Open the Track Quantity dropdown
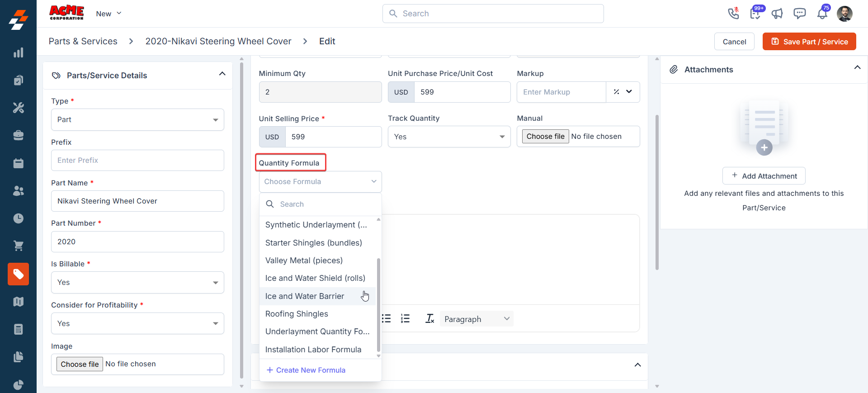 [x=449, y=137]
